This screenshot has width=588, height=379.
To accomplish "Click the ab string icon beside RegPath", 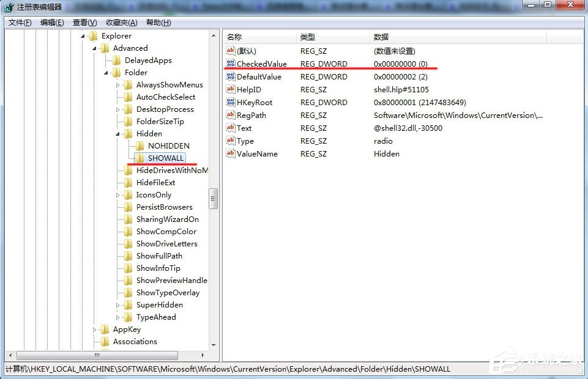I will (231, 115).
